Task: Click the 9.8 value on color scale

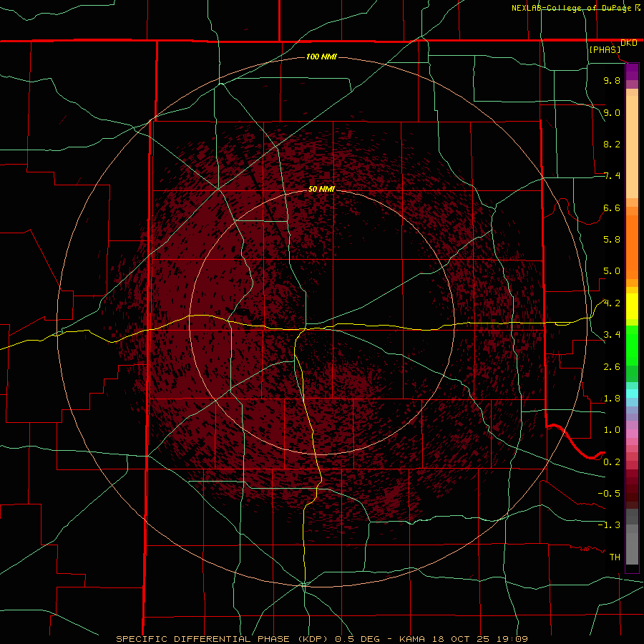Action: point(612,80)
